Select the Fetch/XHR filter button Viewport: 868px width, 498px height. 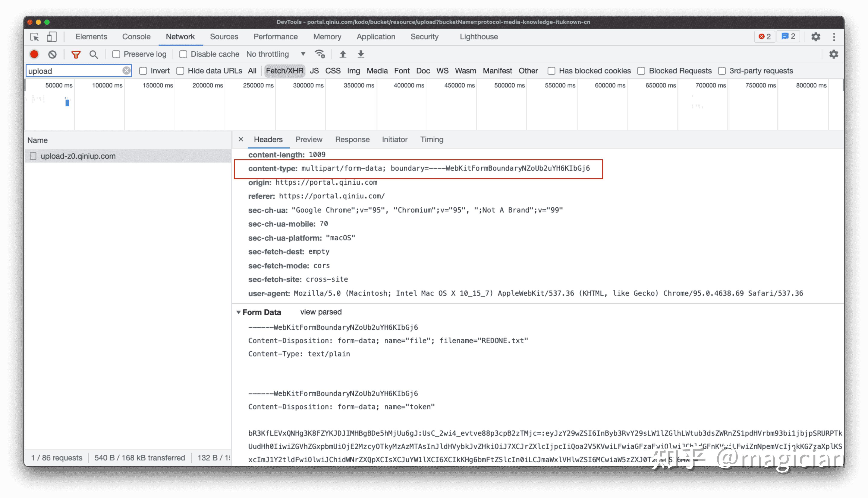pos(284,71)
